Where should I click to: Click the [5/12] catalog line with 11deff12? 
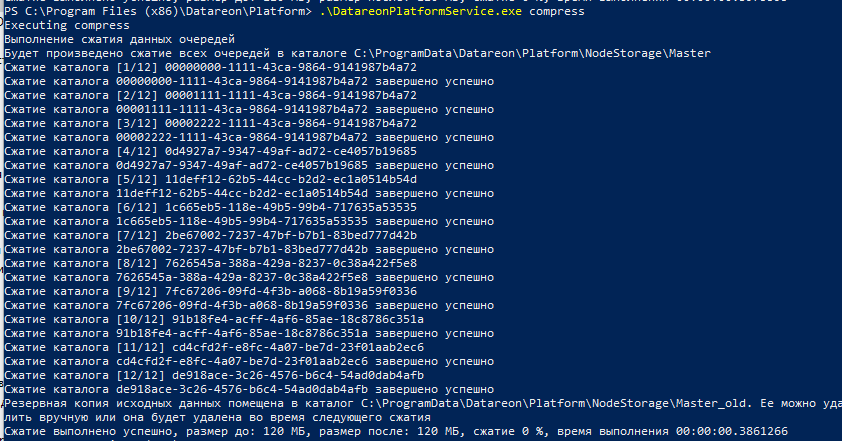210,179
